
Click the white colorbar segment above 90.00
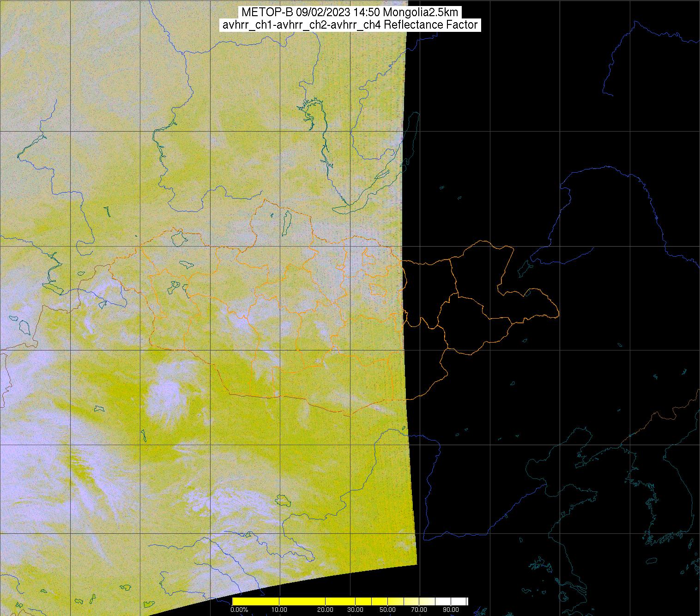458,601
